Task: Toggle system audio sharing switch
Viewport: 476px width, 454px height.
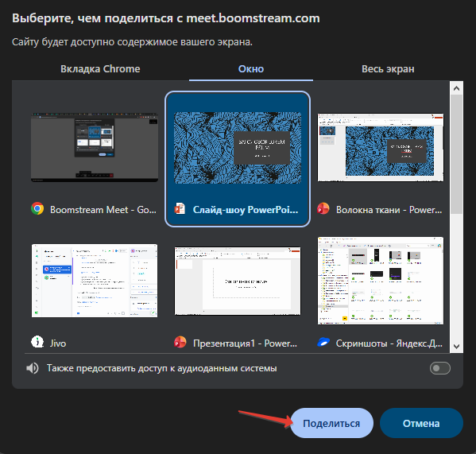Action: tap(440, 368)
